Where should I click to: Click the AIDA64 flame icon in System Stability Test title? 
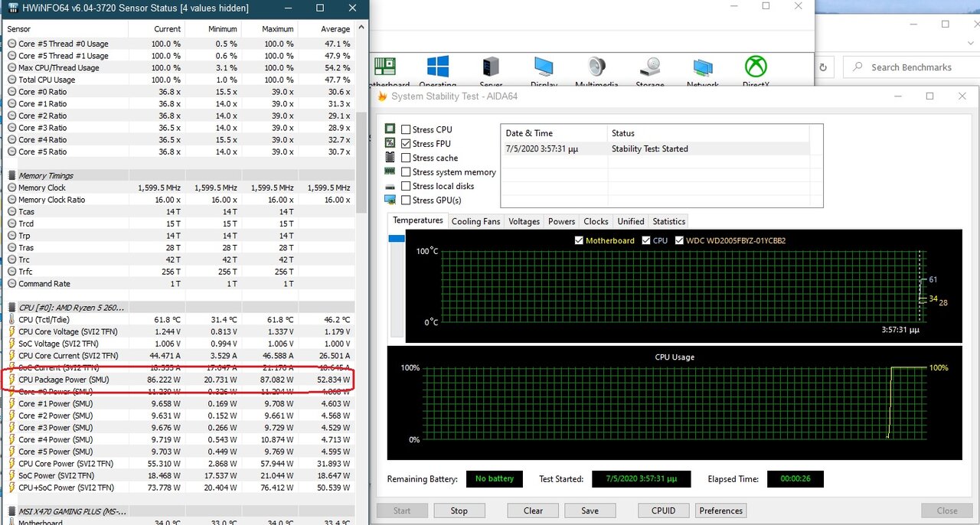[x=382, y=96]
